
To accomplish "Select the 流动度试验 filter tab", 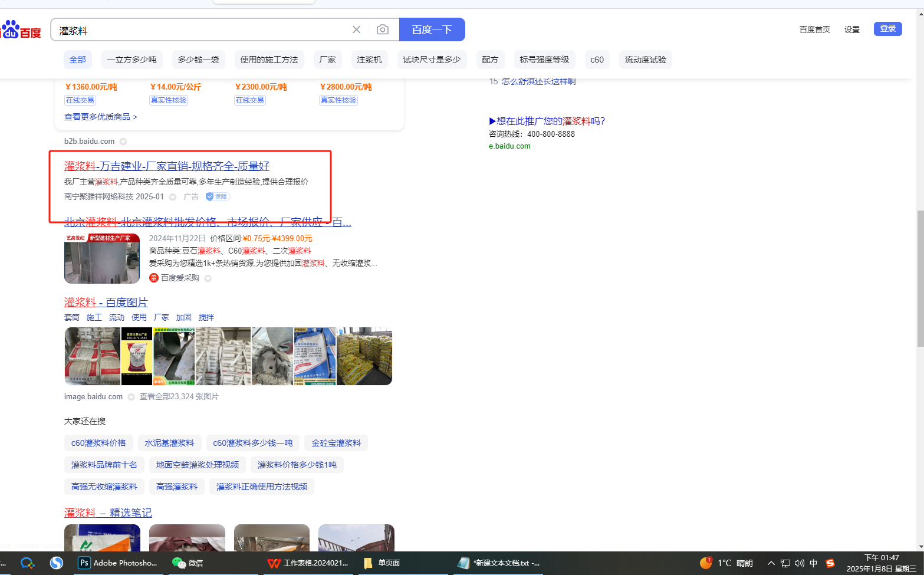I will click(x=645, y=60).
